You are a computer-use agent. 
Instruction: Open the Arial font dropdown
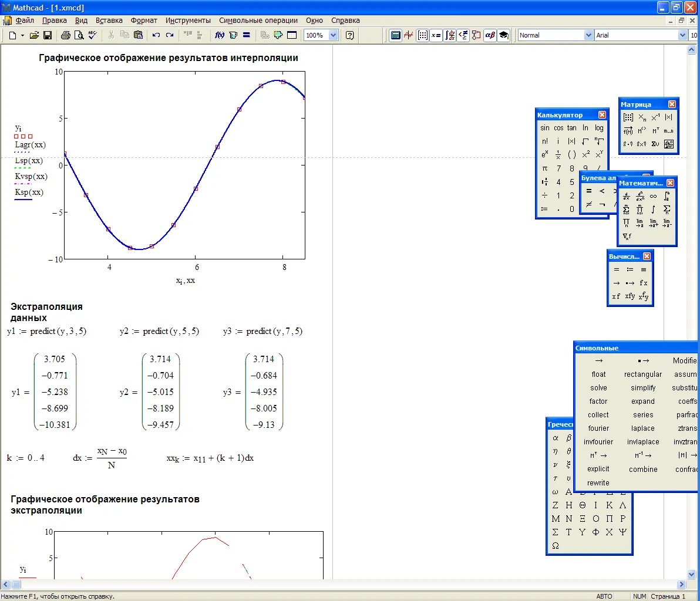click(x=682, y=35)
